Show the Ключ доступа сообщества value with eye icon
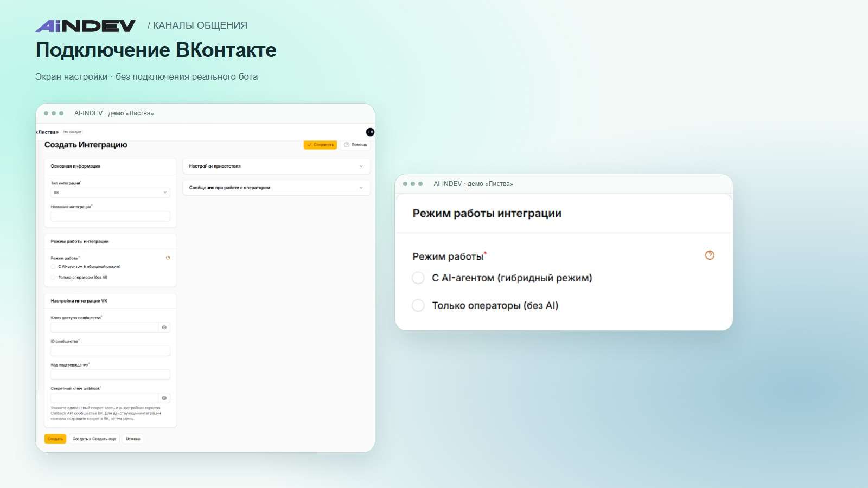Viewport: 868px width, 488px height. pyautogui.click(x=164, y=328)
